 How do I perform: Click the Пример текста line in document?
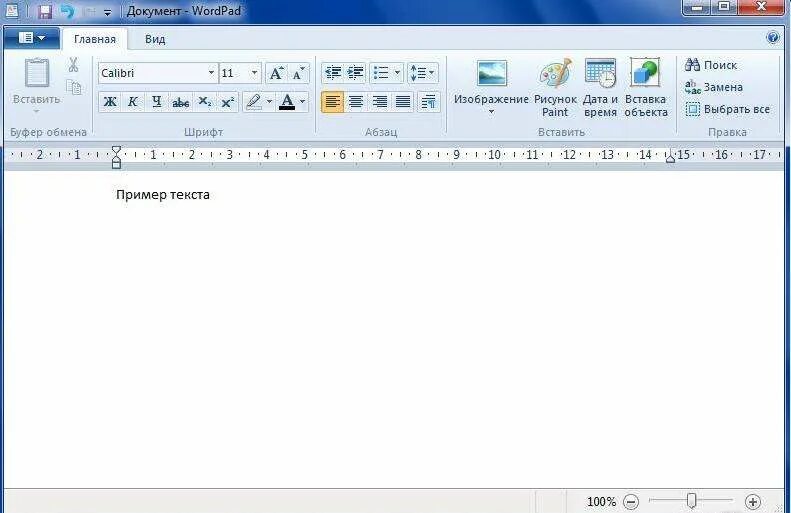coord(163,195)
